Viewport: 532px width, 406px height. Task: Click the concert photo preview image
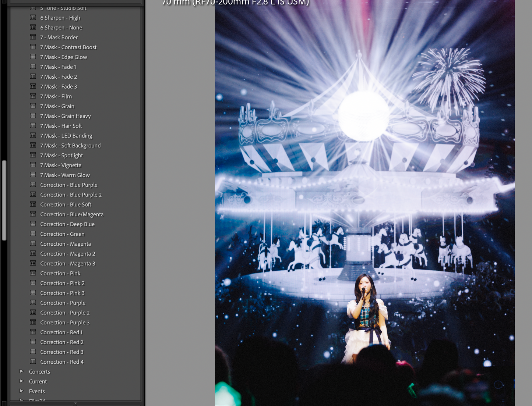tap(365, 203)
